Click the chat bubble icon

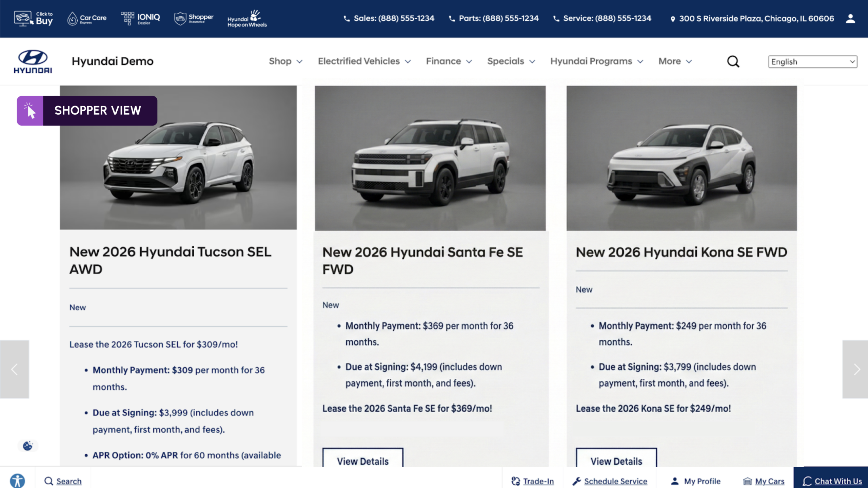[807, 481]
